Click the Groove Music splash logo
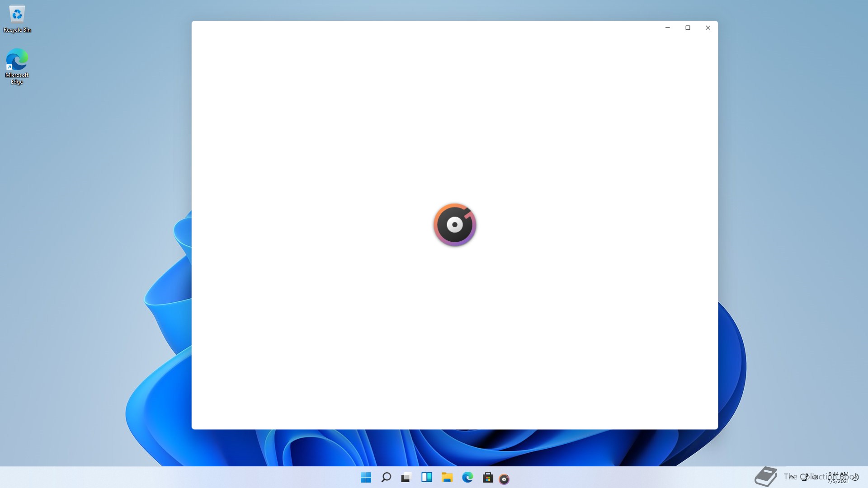Image resolution: width=868 pixels, height=488 pixels. [455, 225]
